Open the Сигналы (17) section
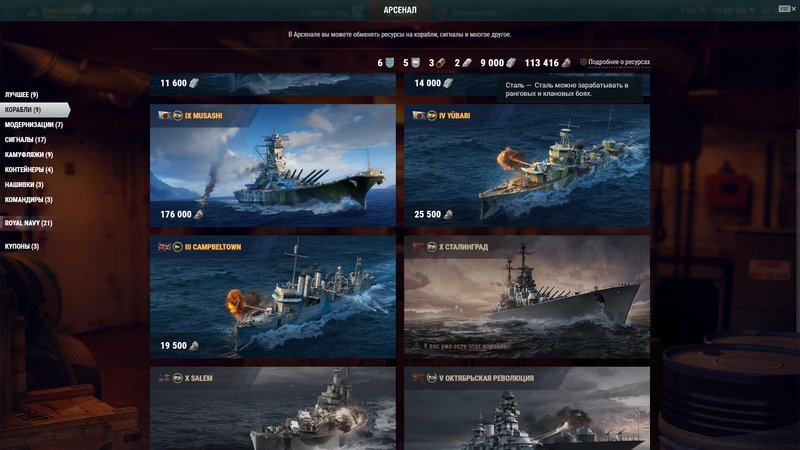This screenshot has width=800, height=450. pyautogui.click(x=25, y=139)
